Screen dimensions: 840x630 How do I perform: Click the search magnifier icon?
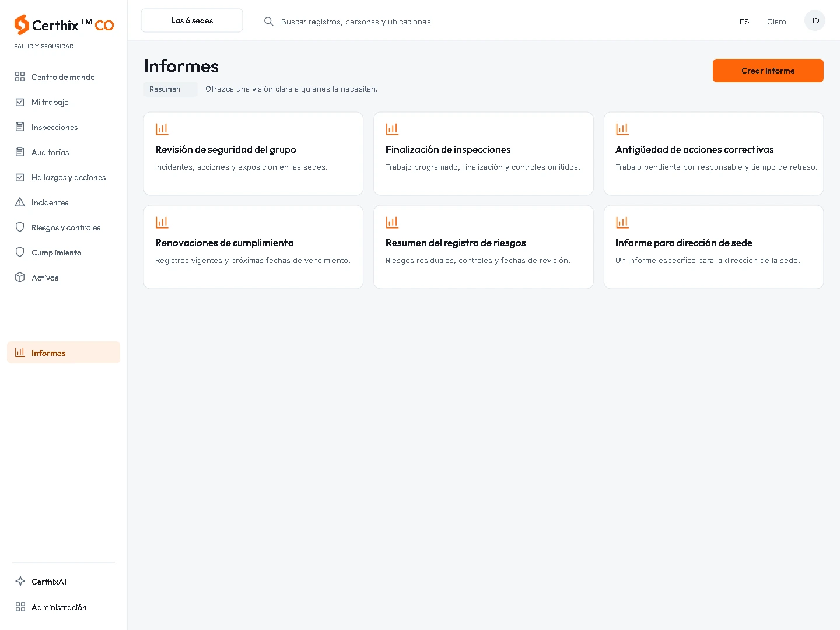coord(269,22)
